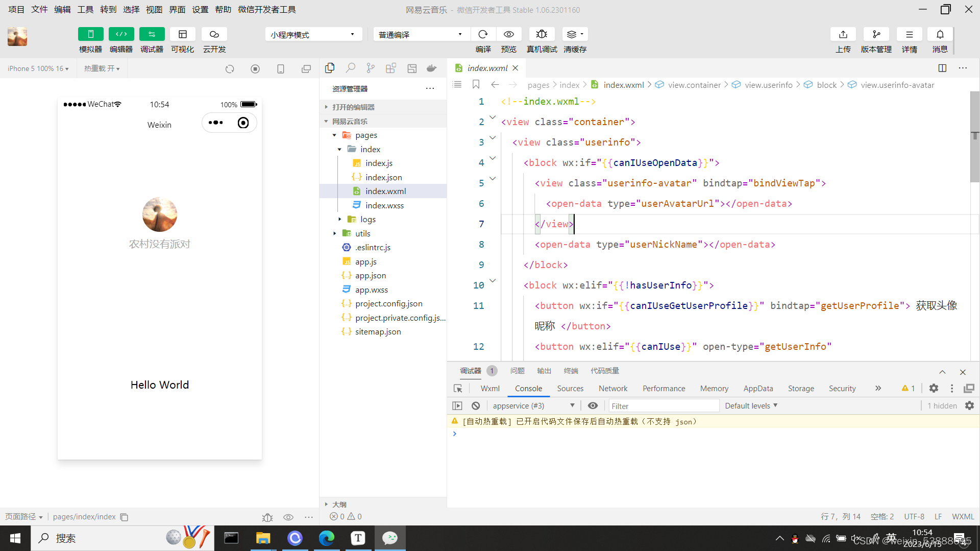Open Default levels dropdown

pyautogui.click(x=751, y=405)
